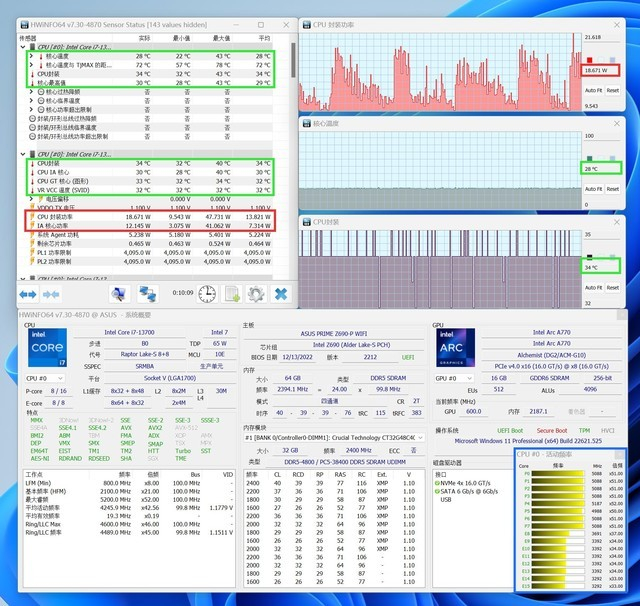
Task: Click the clock icon next to the 0:10:09 timer
Action: (207, 294)
